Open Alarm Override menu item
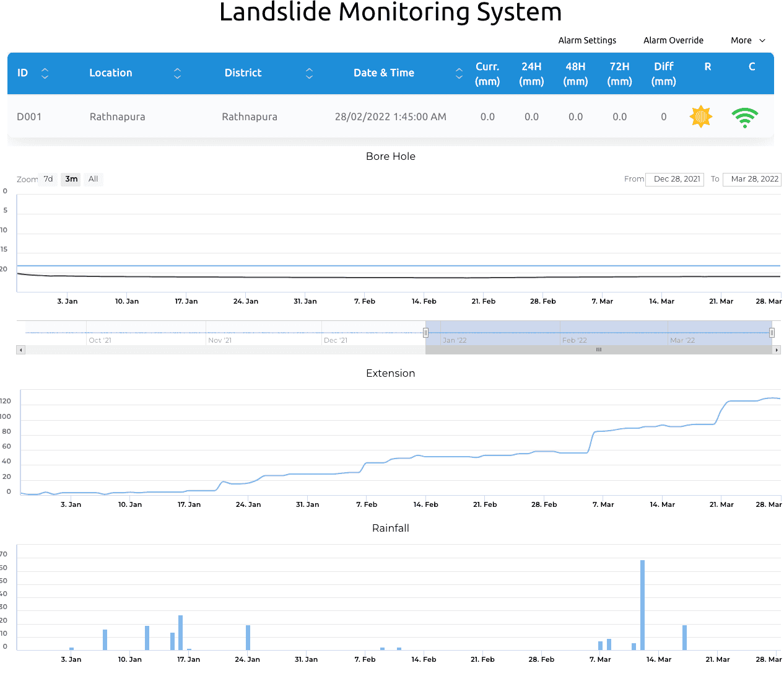Screen dimensions: 784x681 coord(673,40)
